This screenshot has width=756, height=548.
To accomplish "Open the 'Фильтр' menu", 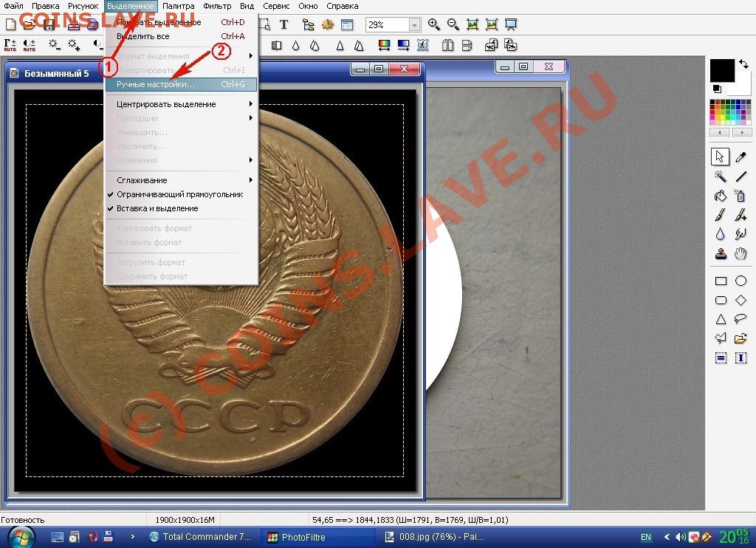I will [x=217, y=6].
